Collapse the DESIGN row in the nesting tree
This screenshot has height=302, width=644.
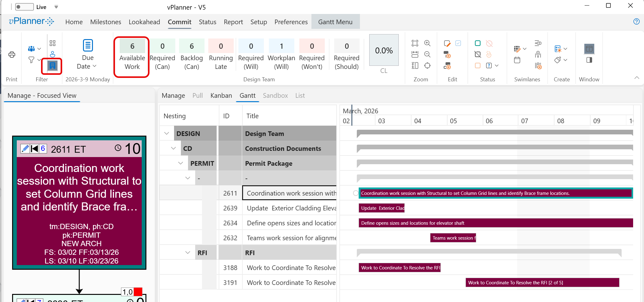pyautogui.click(x=167, y=133)
